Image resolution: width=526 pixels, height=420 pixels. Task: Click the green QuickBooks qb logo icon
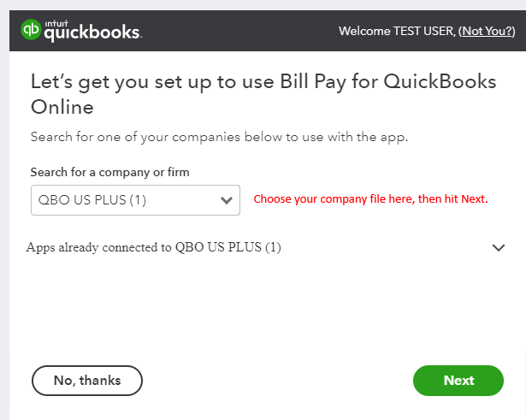[x=31, y=31]
